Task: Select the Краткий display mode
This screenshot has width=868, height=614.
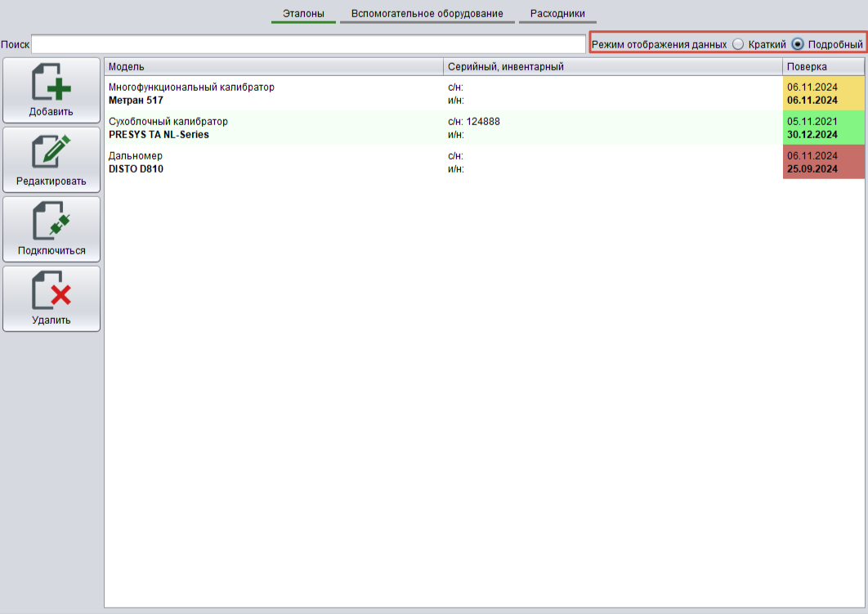Action: (x=738, y=44)
